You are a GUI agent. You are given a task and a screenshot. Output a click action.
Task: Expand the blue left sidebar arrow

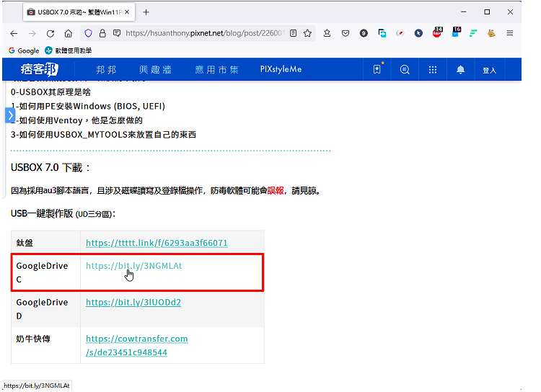coord(10,115)
